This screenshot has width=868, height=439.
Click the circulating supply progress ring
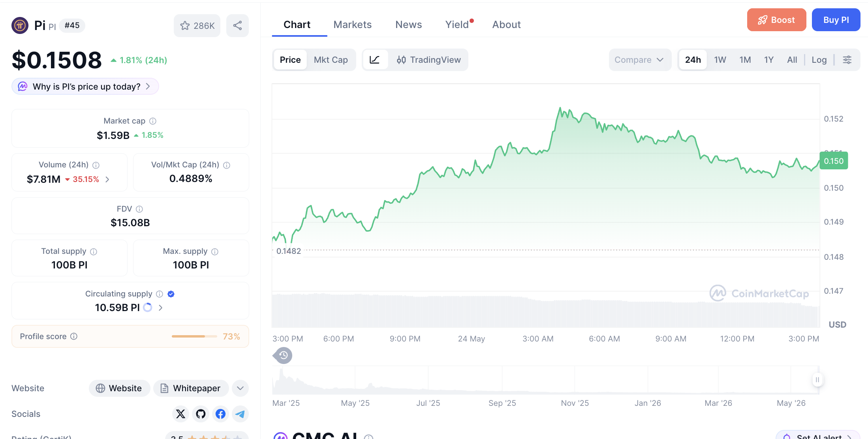point(148,308)
